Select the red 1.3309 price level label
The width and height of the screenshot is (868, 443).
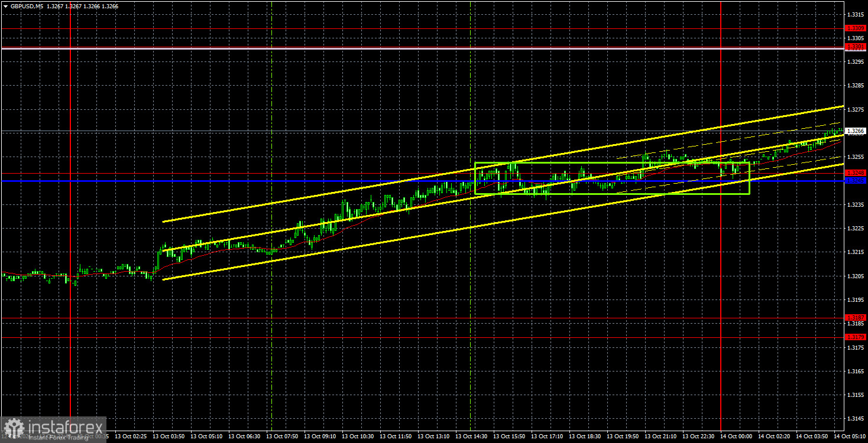(856, 28)
